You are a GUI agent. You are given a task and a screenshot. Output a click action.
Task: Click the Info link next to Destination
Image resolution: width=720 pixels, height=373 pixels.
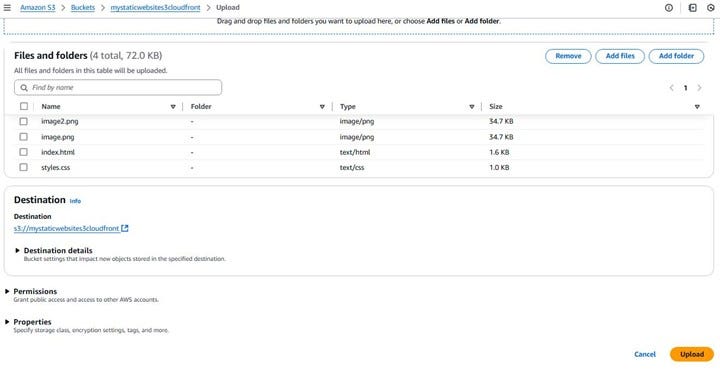(75, 201)
